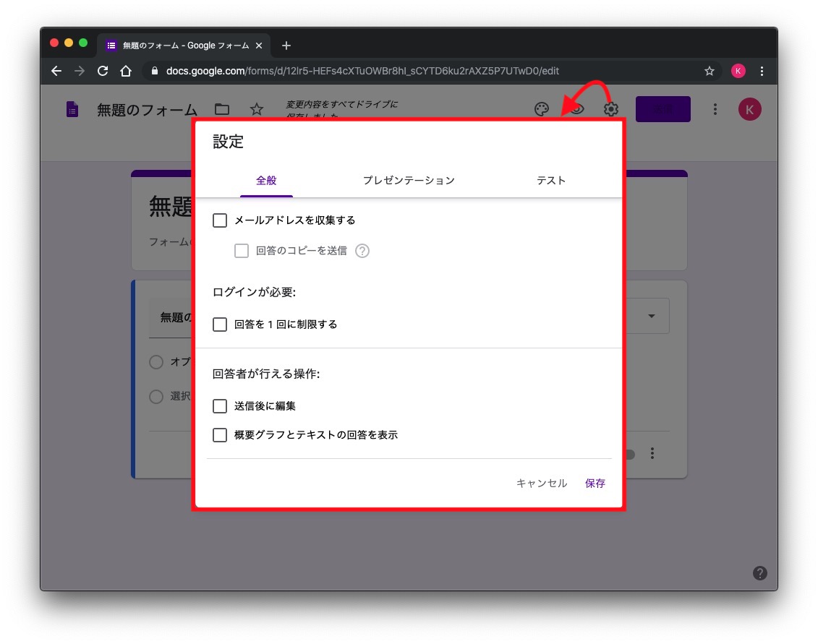Expand the question type dropdown arrow
Image resolution: width=818 pixels, height=644 pixels.
(652, 317)
